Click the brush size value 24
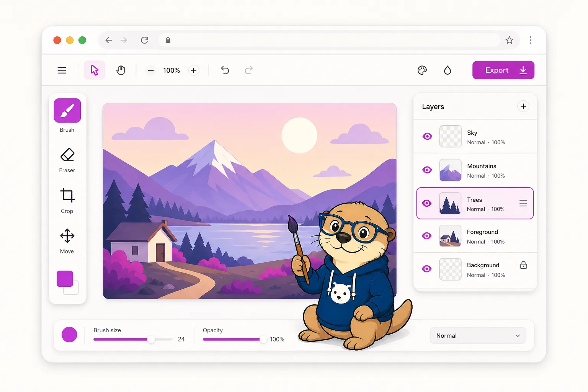Image resolution: width=588 pixels, height=392 pixels. (x=181, y=339)
